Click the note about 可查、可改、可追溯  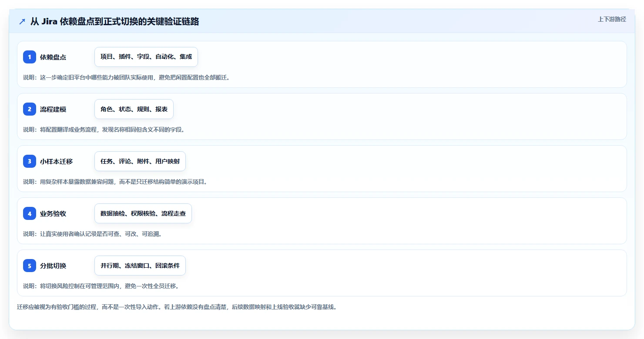tap(93, 234)
